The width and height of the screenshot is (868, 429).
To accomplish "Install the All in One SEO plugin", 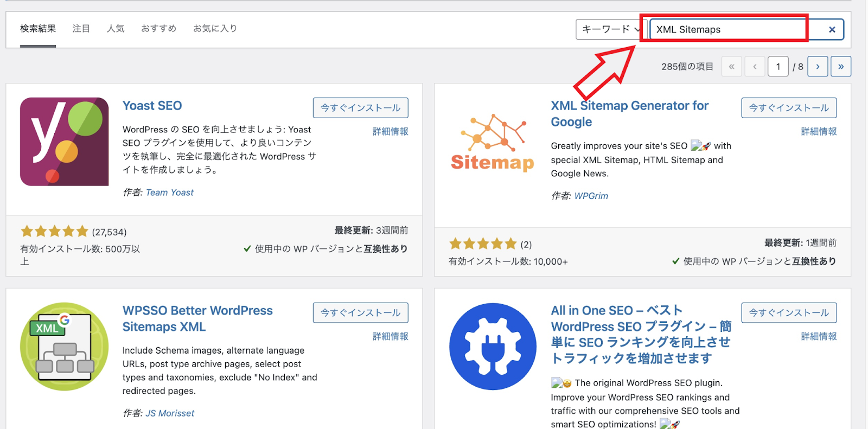I will pos(789,313).
